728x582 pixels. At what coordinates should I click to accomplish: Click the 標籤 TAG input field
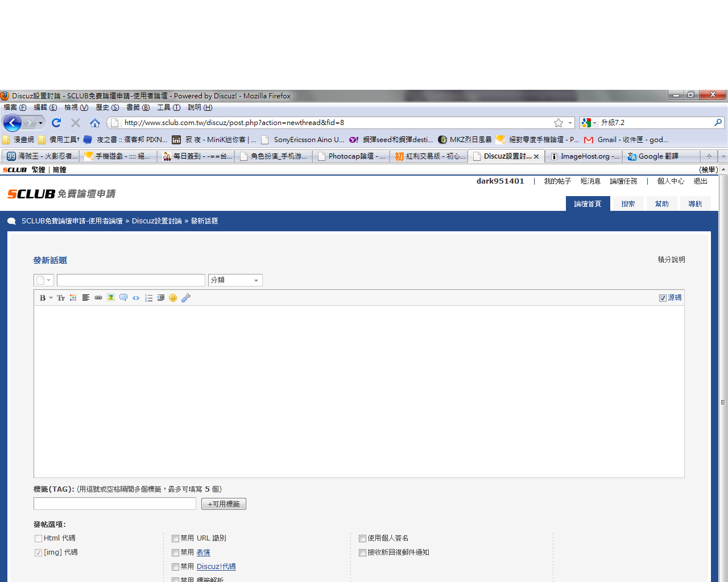115,504
